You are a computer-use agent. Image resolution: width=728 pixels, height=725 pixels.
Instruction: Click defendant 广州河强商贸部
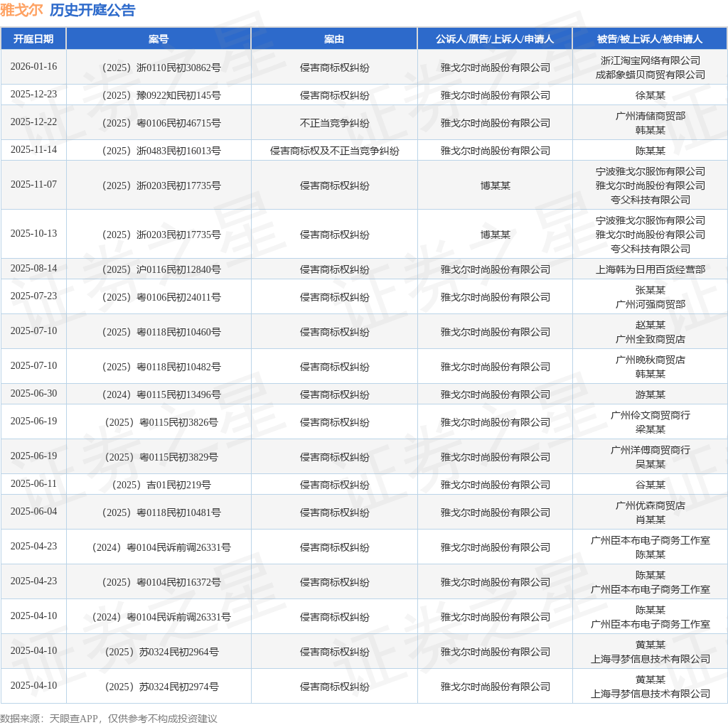(x=650, y=304)
